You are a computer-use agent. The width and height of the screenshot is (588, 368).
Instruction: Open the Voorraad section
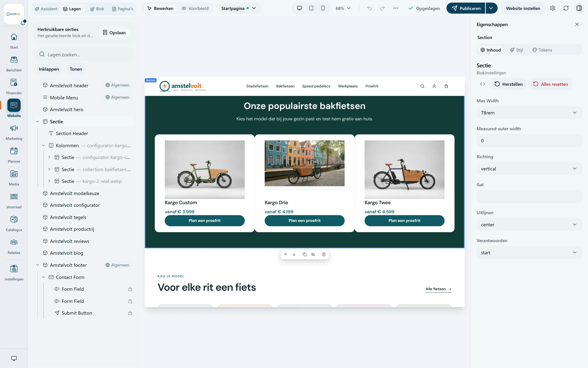(14, 201)
